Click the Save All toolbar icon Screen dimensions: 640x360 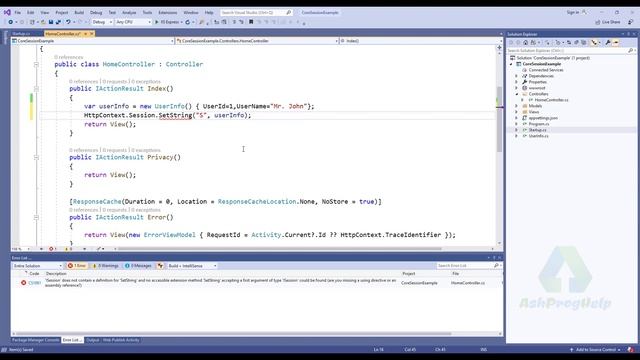[58, 22]
